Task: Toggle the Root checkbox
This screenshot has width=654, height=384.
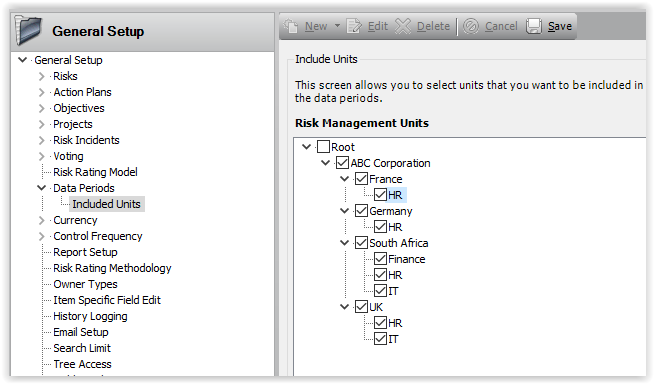Action: point(323,147)
